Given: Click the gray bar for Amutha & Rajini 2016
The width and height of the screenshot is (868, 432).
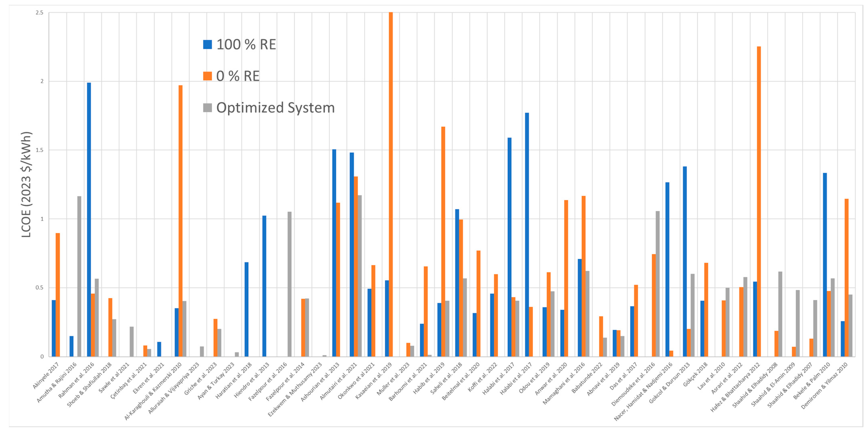Looking at the screenshot, I should click(x=79, y=276).
